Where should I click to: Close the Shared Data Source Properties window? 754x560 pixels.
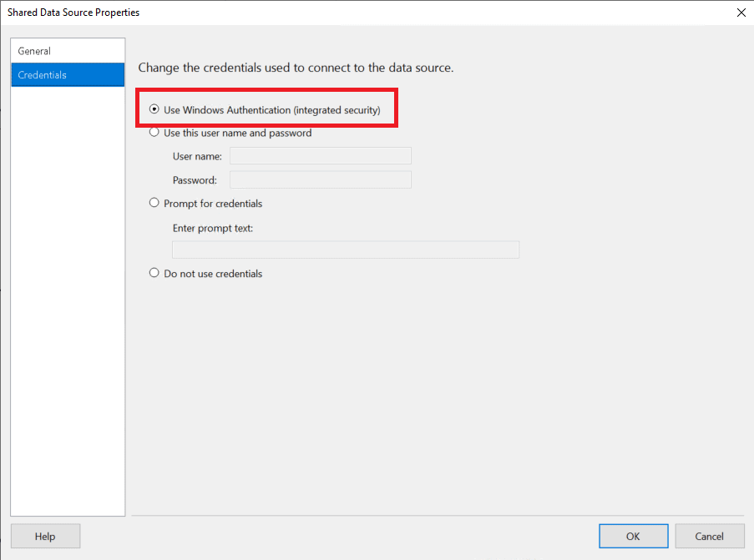point(741,13)
